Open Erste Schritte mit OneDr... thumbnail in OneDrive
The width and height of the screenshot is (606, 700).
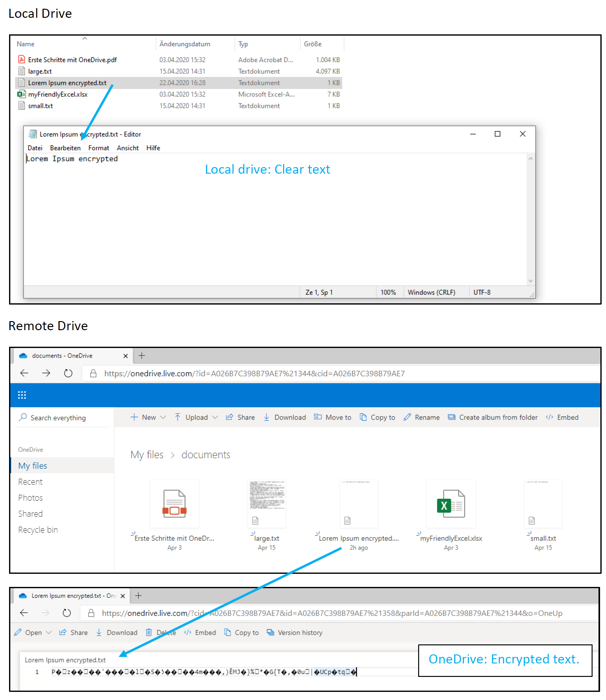174,503
